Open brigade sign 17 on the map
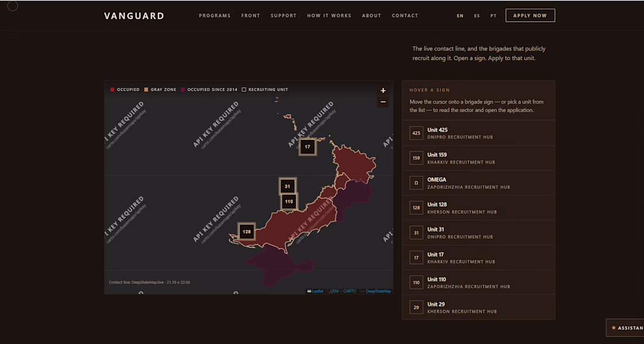The width and height of the screenshot is (644, 344). pos(307,147)
